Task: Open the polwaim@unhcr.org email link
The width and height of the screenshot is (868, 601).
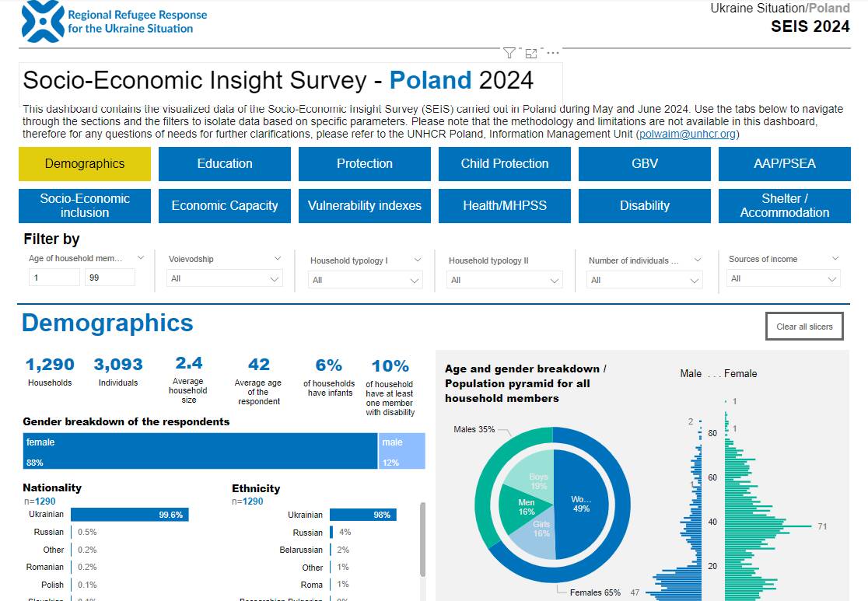Action: 688,134
